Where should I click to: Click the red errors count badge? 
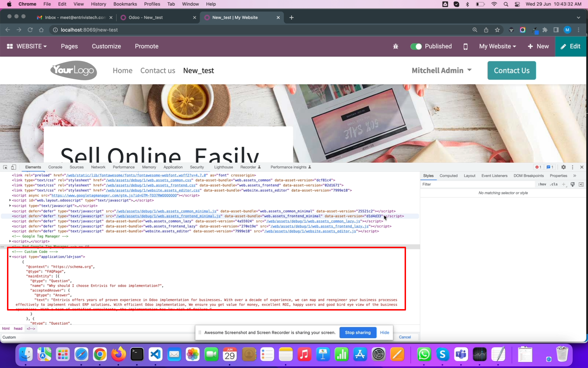click(538, 167)
